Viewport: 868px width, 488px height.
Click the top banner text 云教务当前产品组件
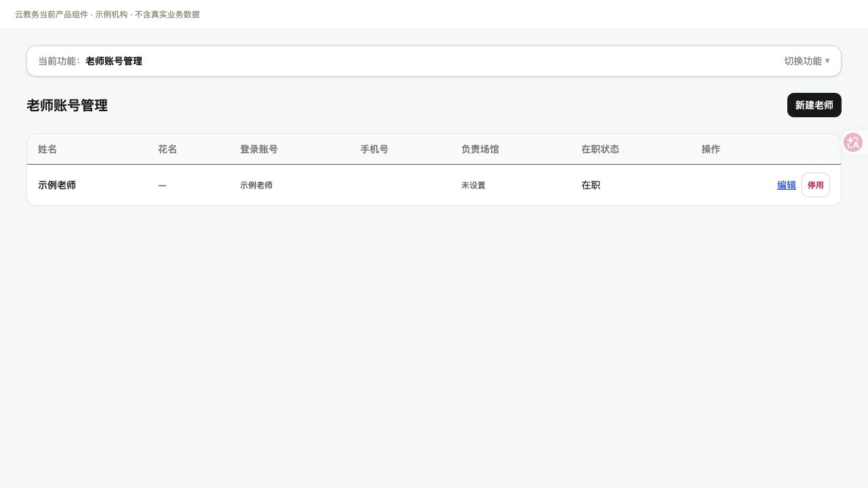52,14
